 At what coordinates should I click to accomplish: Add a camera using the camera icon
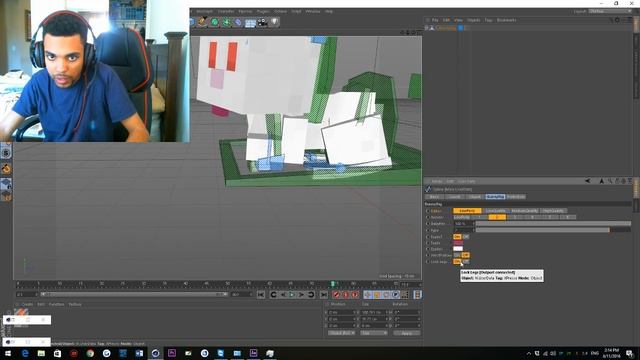262,22
